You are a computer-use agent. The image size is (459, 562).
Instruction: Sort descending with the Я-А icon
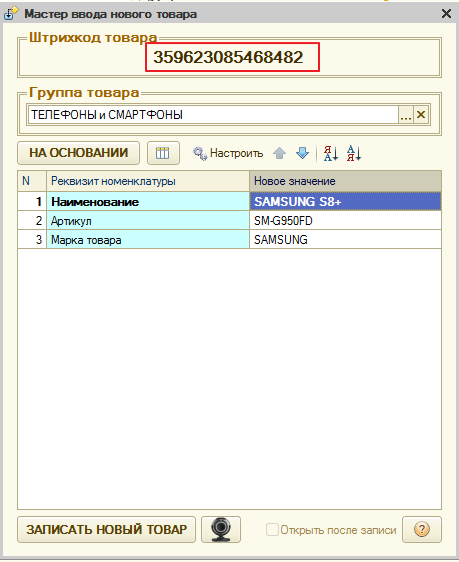pos(330,153)
